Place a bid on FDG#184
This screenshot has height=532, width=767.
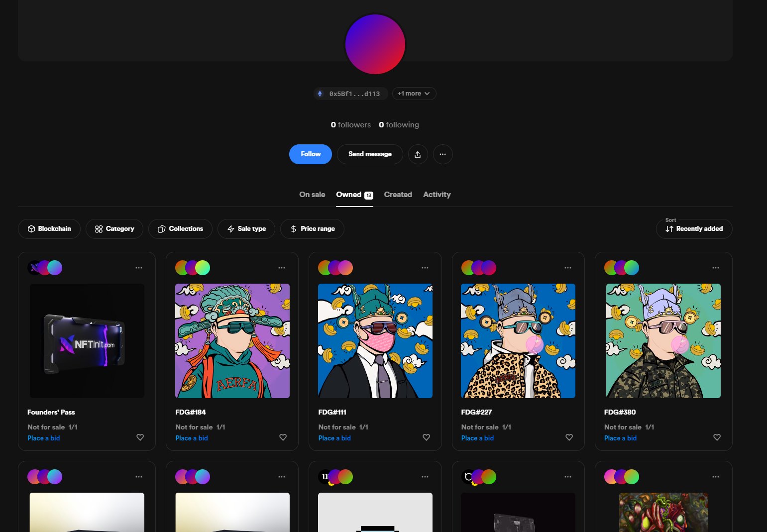click(192, 438)
